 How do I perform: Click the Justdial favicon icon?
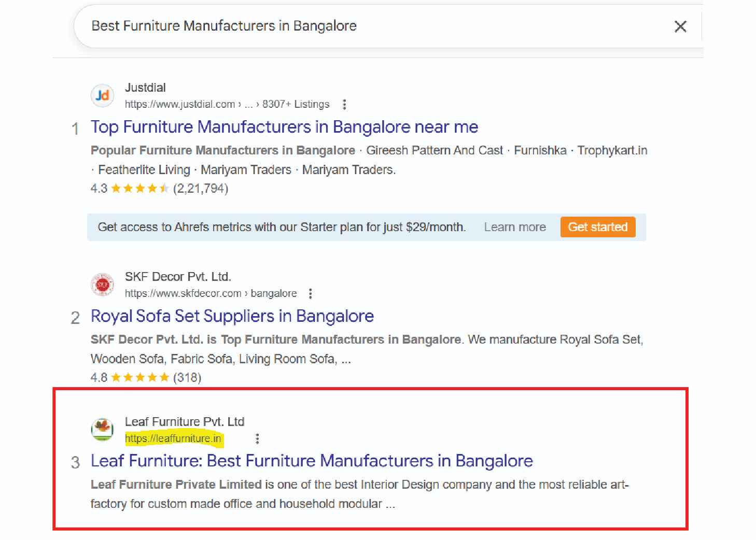point(103,95)
